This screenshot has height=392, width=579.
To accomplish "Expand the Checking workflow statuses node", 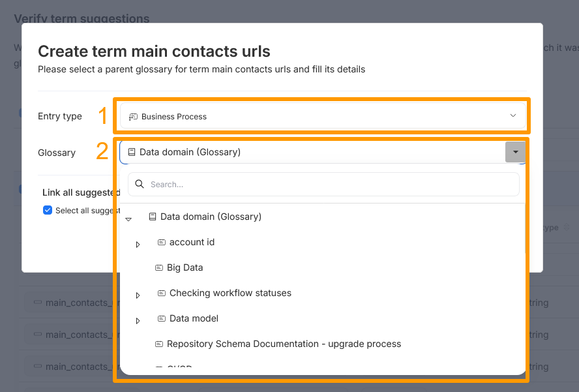I will (138, 295).
